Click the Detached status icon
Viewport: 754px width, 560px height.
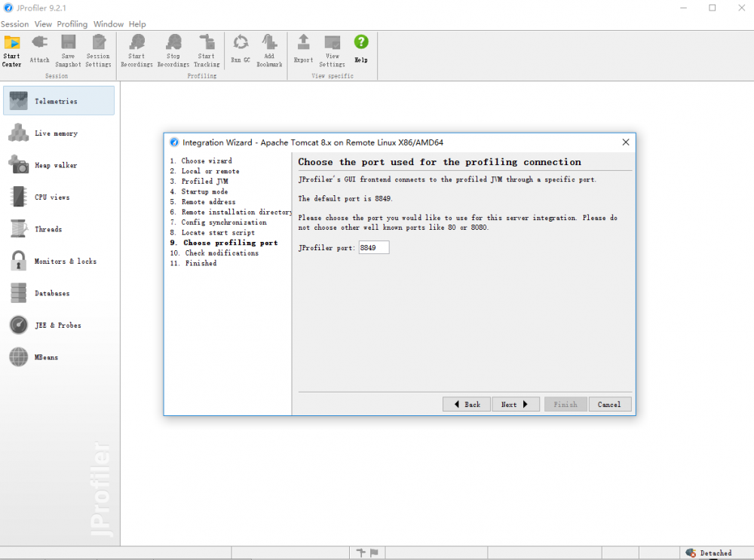coord(691,552)
